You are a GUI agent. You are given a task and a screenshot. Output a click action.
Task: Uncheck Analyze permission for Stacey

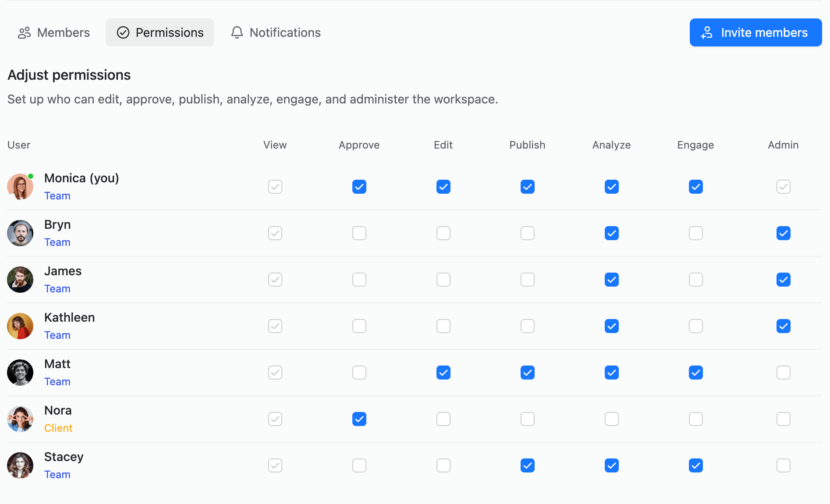[x=612, y=465]
